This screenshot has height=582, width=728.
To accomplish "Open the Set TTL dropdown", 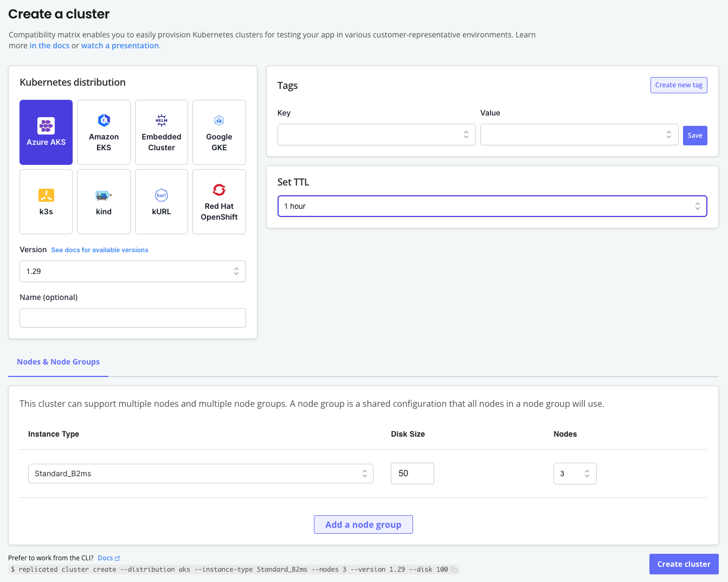I will tap(491, 206).
